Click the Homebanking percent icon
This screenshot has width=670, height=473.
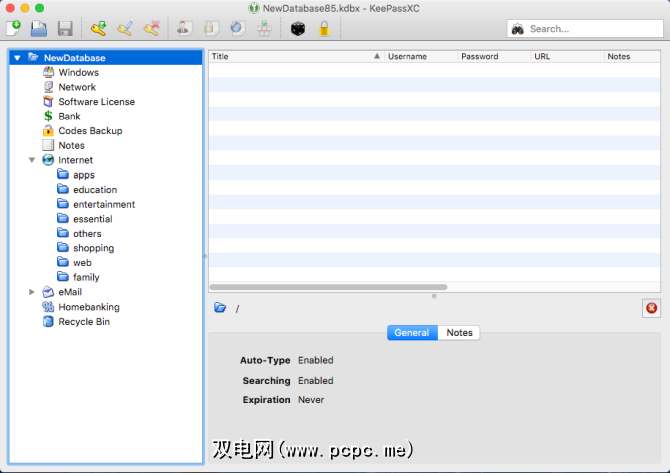[48, 307]
